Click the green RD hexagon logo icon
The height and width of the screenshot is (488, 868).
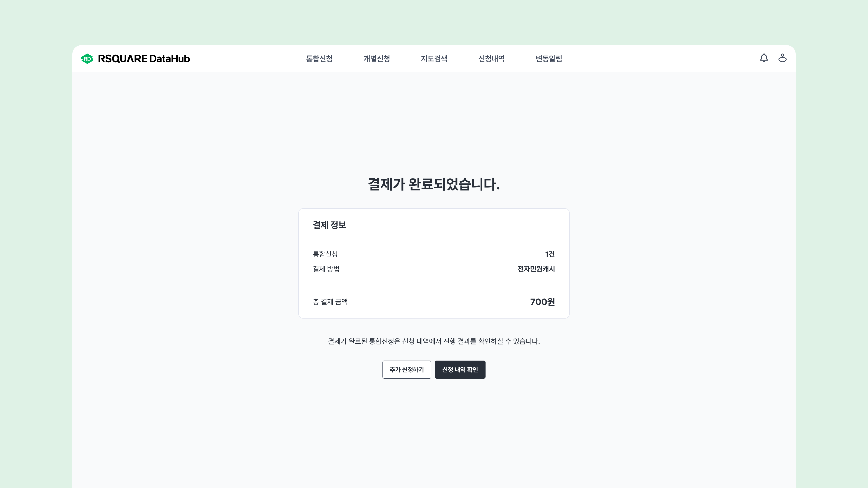pos(87,59)
